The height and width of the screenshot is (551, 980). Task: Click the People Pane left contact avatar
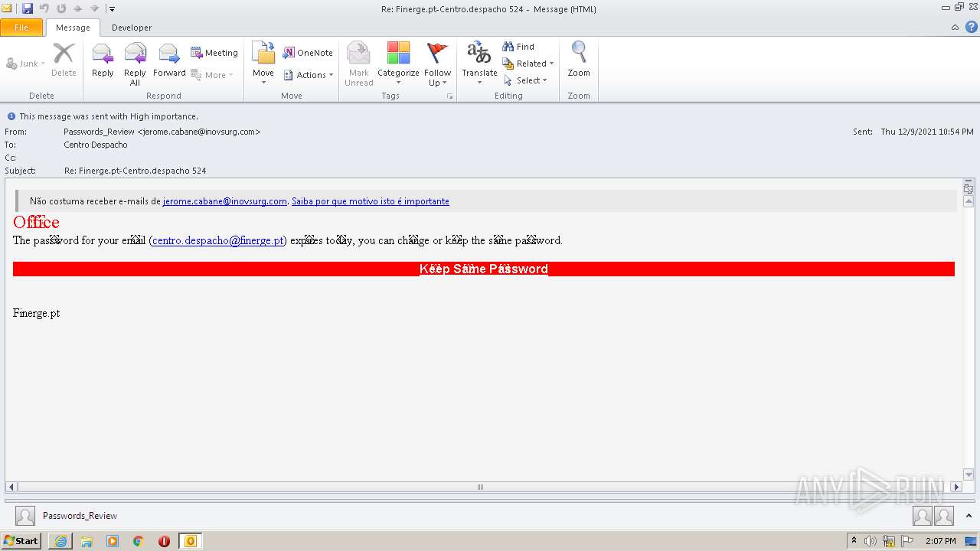click(x=923, y=516)
